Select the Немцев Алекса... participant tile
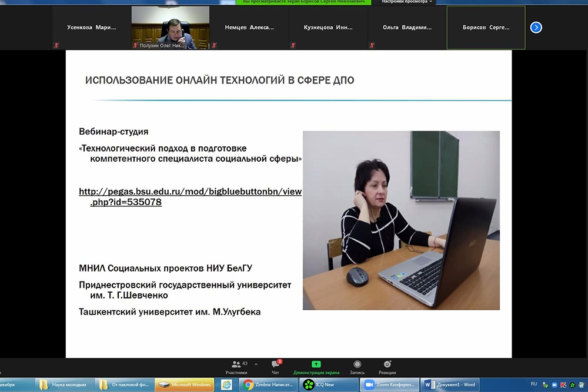Viewport: 588px width, 392px height. [x=249, y=28]
